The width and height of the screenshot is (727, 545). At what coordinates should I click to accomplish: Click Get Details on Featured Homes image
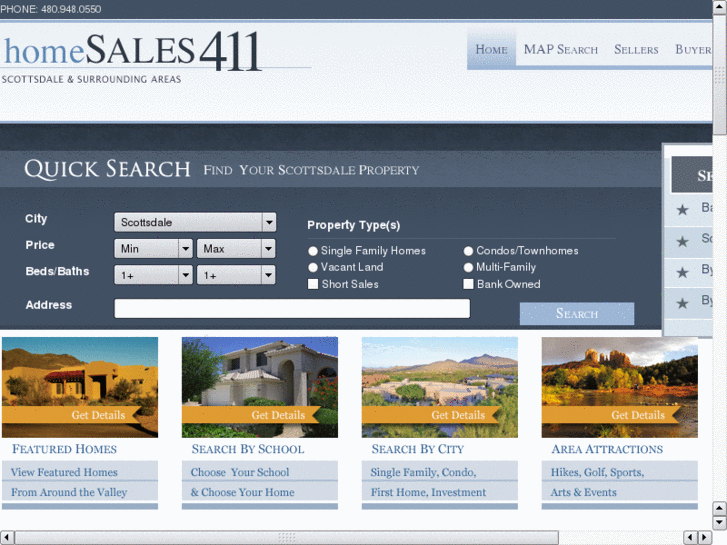point(98,415)
